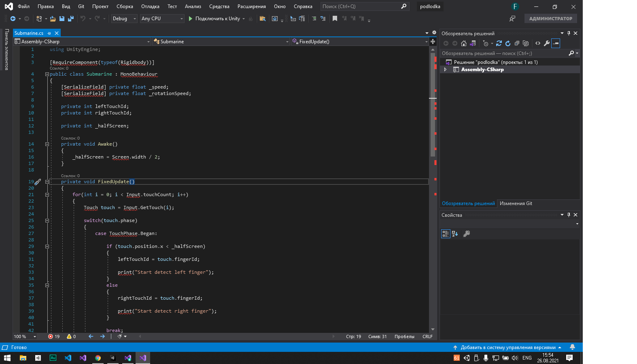The height and width of the screenshot is (364, 637).
Task: Toggle Alphabetical sort in Properties panel
Action: 455,234
